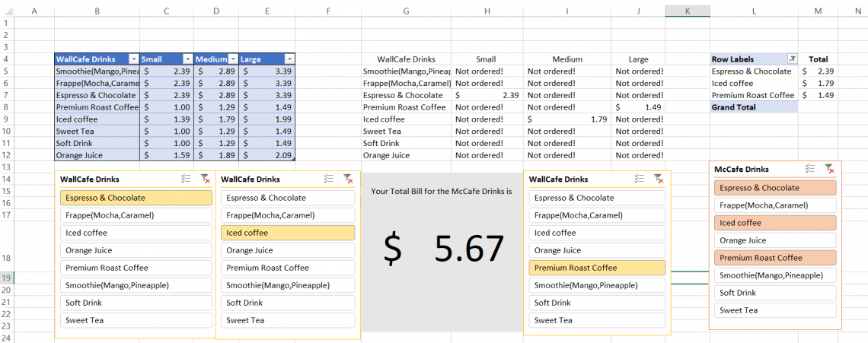This screenshot has width=868, height=343.
Task: Clear the filter on McCafe Drinks slicer
Action: (830, 170)
